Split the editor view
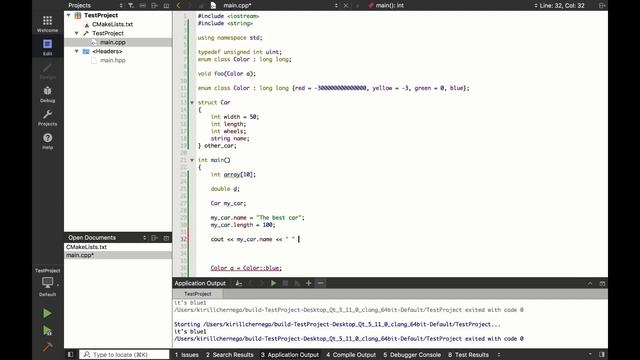 (602, 5)
